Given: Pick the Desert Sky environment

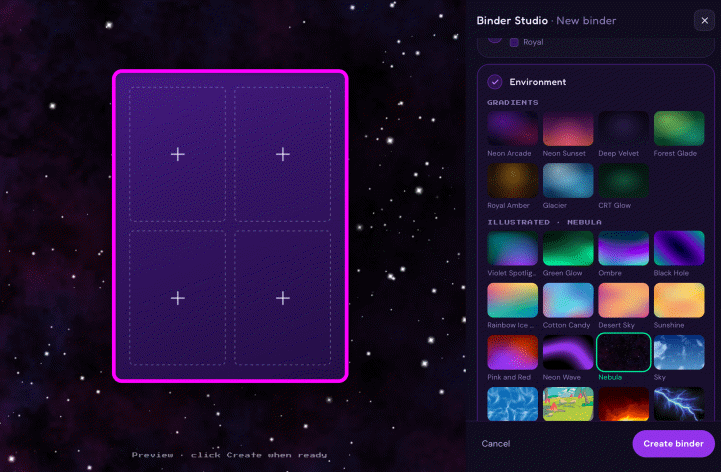Looking at the screenshot, I should [624, 300].
